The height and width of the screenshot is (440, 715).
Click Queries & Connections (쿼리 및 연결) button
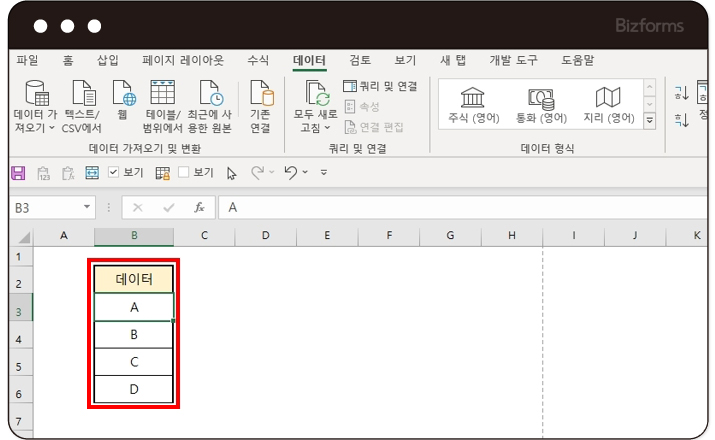(380, 87)
